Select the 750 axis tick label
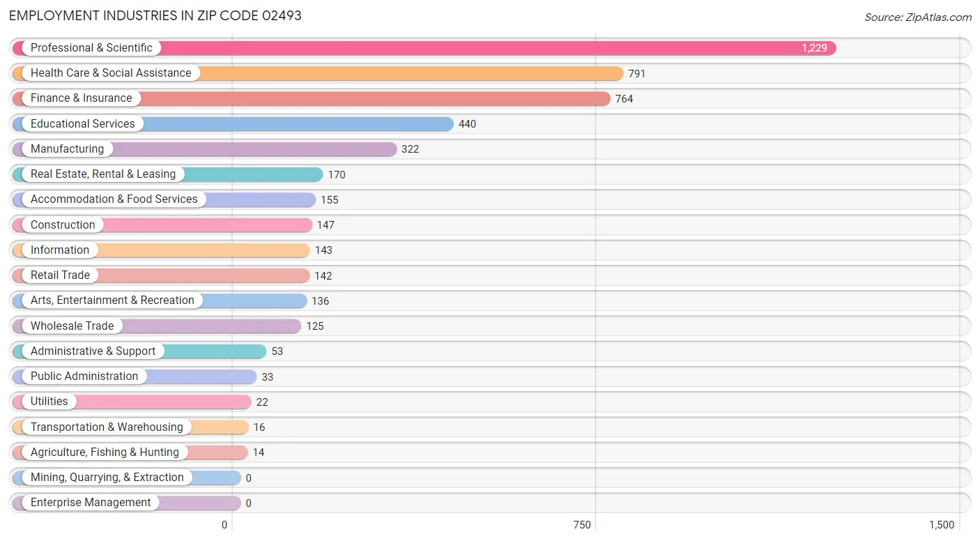This screenshot has height=541, width=980. point(582,525)
